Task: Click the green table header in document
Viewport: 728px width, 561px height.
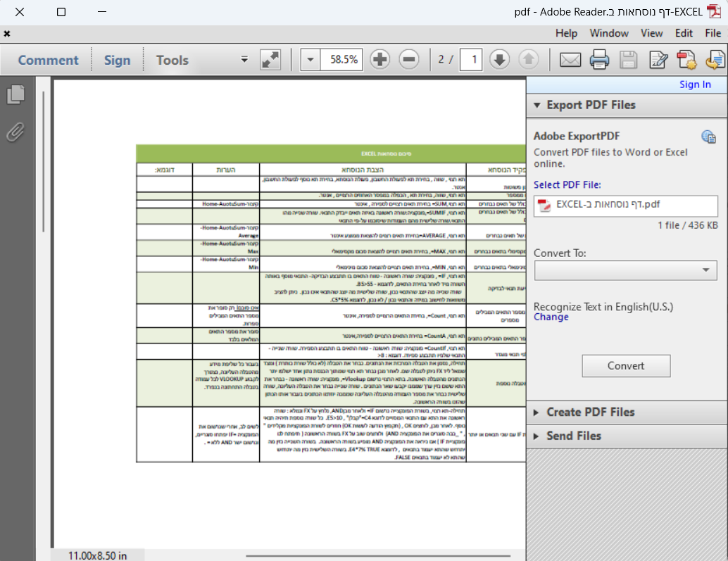Action: 331,153
